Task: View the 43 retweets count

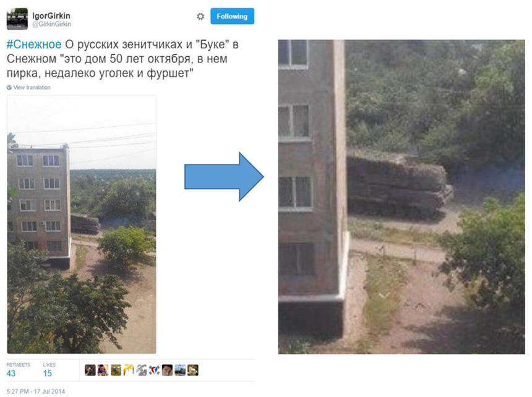Action: (x=11, y=374)
